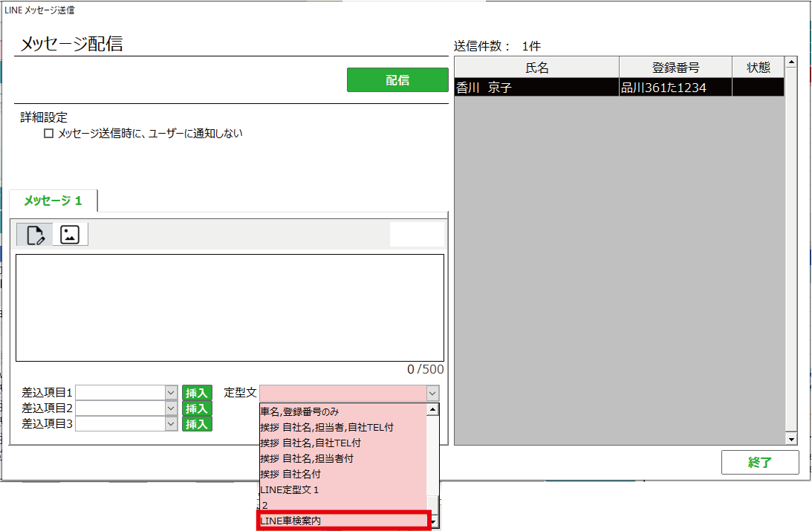Click template list scroll-up arrow
This screenshot has height=531, width=812.
pyautogui.click(x=432, y=409)
